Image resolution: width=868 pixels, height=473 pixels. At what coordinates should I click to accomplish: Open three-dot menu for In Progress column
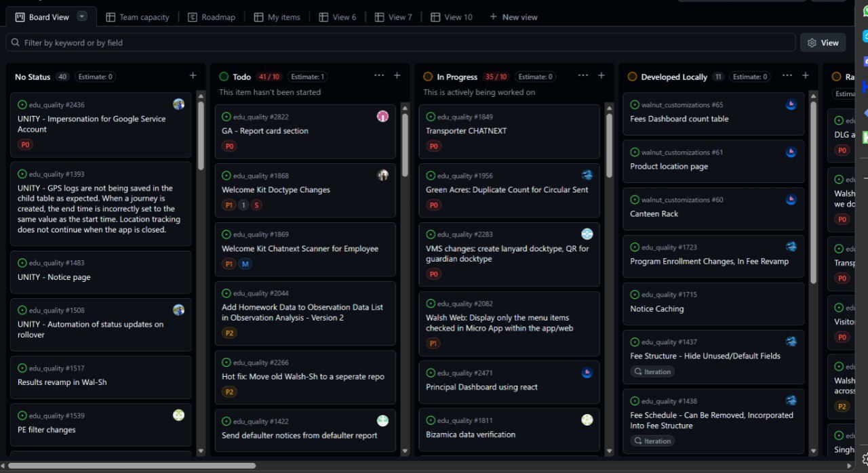click(x=583, y=76)
